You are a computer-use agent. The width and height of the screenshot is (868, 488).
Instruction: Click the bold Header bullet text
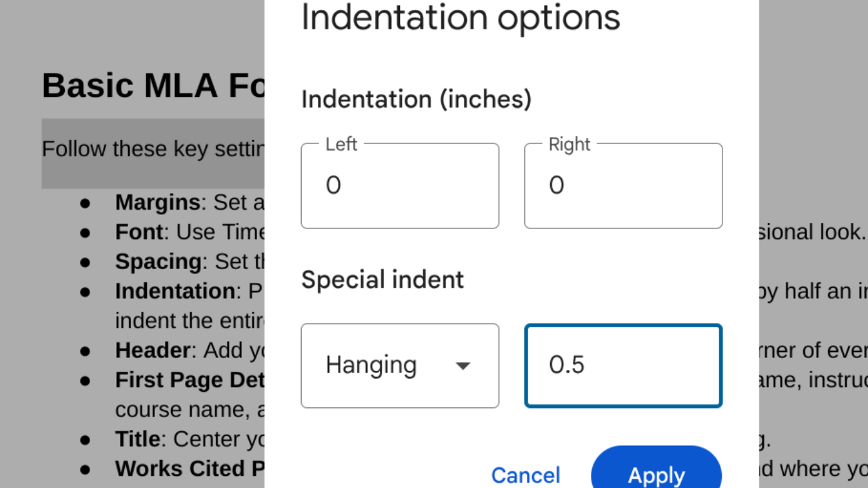(152, 350)
